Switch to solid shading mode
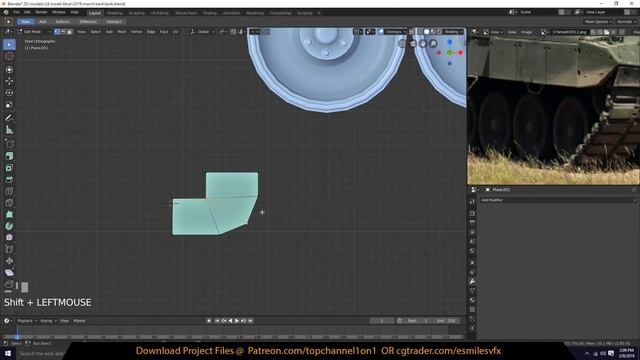Image resolution: width=640 pixels, height=360 pixels. click(427, 31)
